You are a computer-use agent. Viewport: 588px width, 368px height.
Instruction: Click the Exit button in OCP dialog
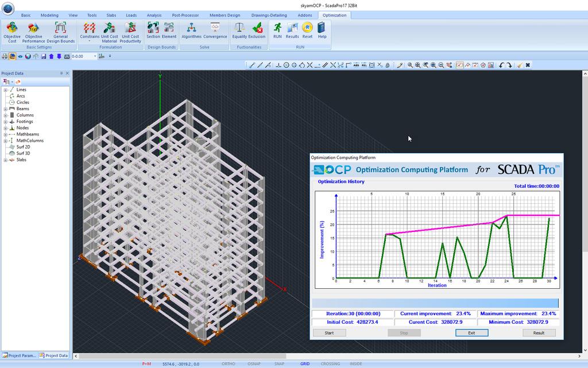[472, 333]
